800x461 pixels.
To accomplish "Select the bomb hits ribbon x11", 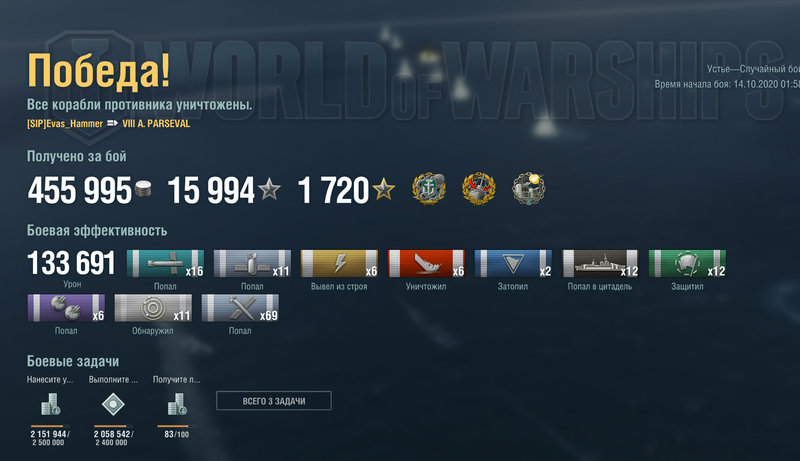I will coord(252,263).
